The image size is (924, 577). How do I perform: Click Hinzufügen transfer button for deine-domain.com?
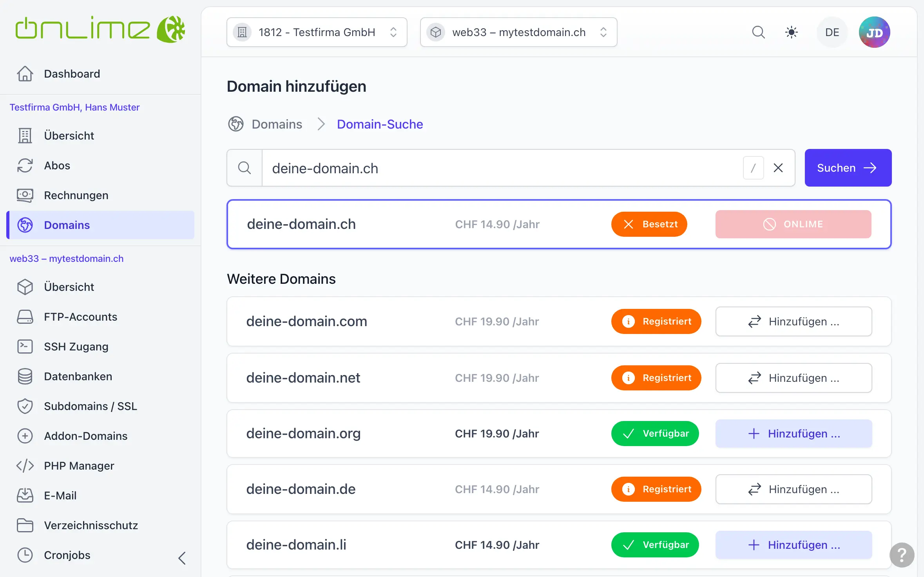[794, 321]
